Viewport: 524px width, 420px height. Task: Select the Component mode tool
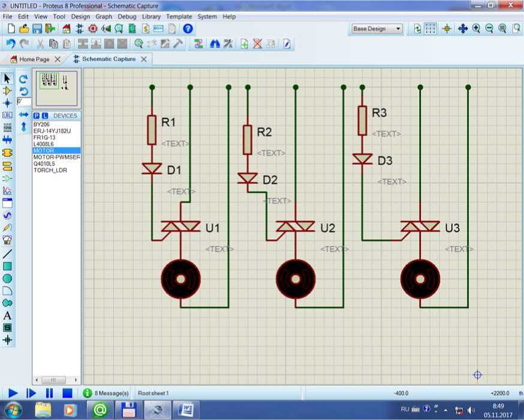point(7,91)
